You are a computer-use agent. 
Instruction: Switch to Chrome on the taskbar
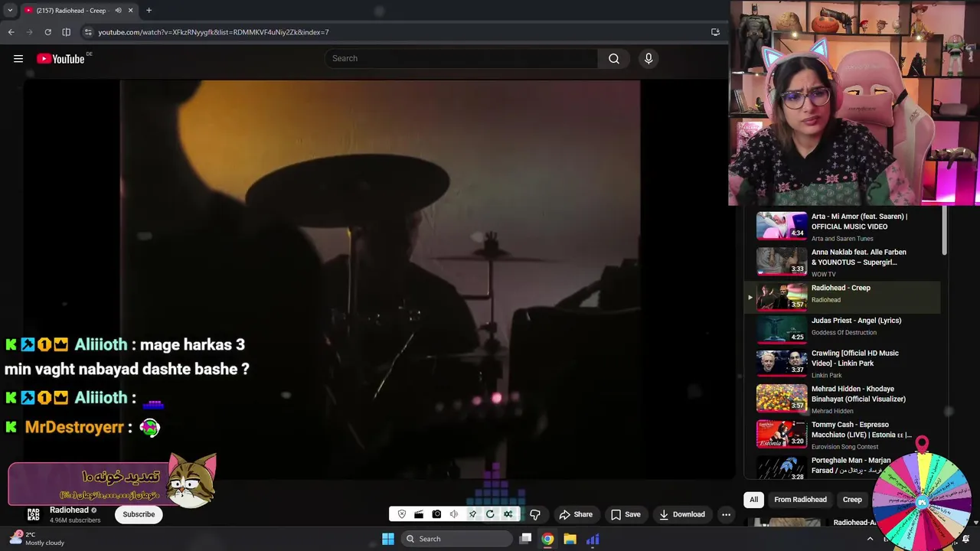547,539
